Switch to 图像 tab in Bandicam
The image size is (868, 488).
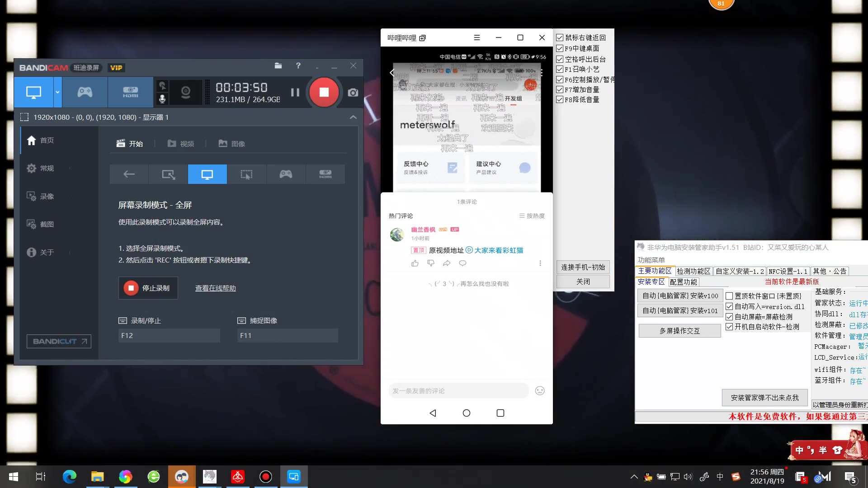[232, 144]
